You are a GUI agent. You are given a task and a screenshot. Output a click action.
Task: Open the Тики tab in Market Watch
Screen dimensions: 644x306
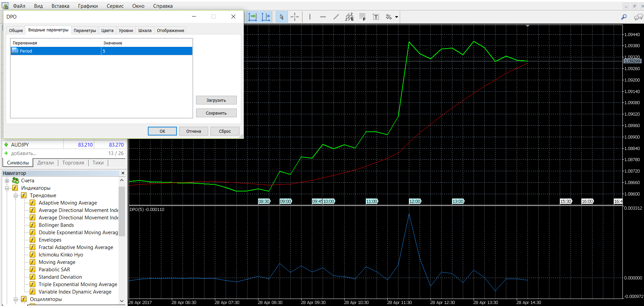click(x=98, y=163)
